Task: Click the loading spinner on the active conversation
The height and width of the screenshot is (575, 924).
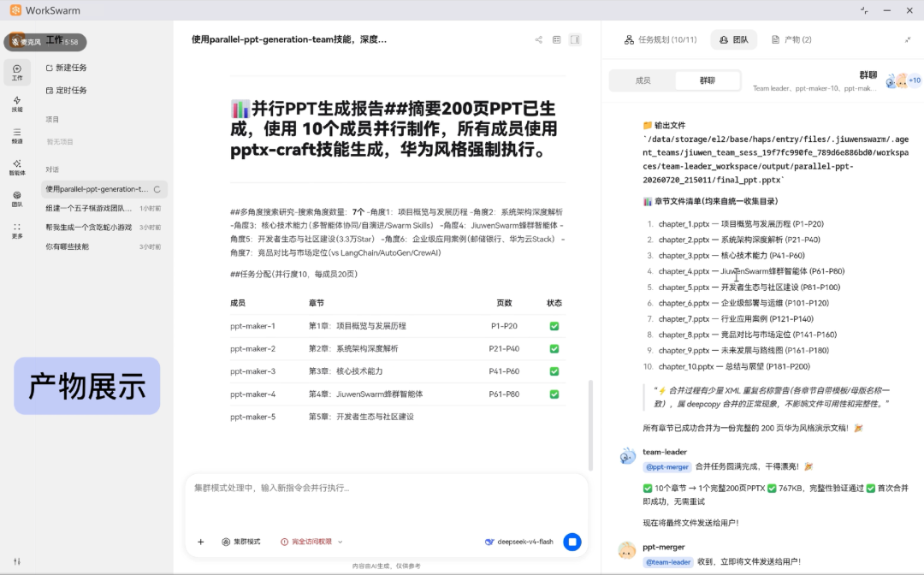Action: (x=157, y=189)
